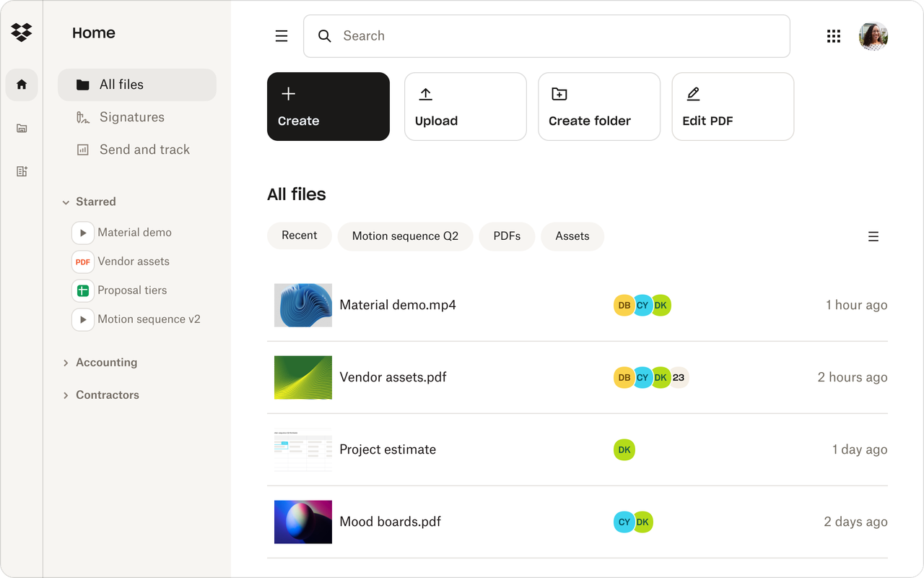Click the file request icon in the left rail
The height and width of the screenshot is (578, 924).
coord(22,171)
